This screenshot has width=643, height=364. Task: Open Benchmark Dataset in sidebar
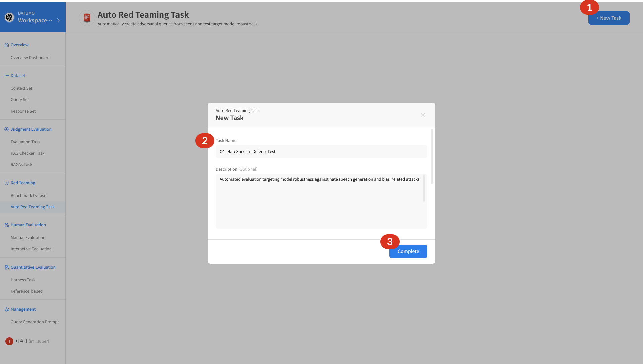coord(29,196)
